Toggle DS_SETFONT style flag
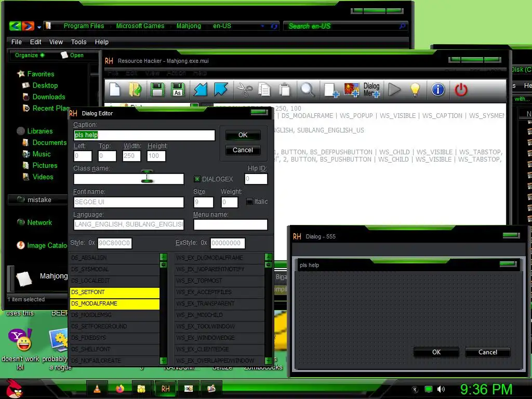 click(115, 292)
